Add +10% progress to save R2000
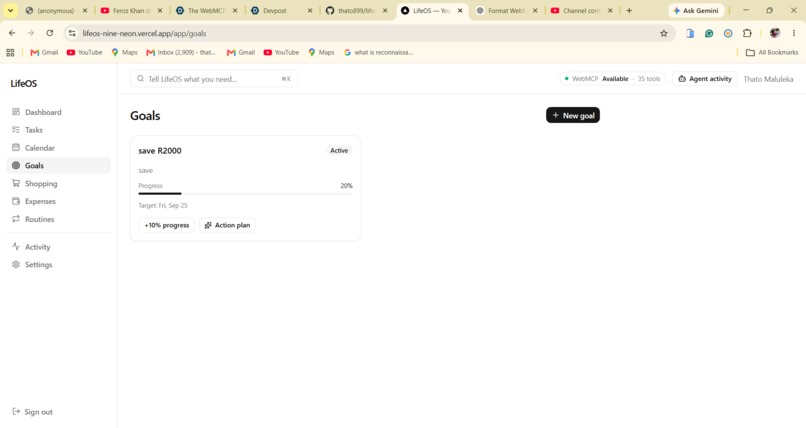Screen dimensions: 806x428 coord(167,225)
